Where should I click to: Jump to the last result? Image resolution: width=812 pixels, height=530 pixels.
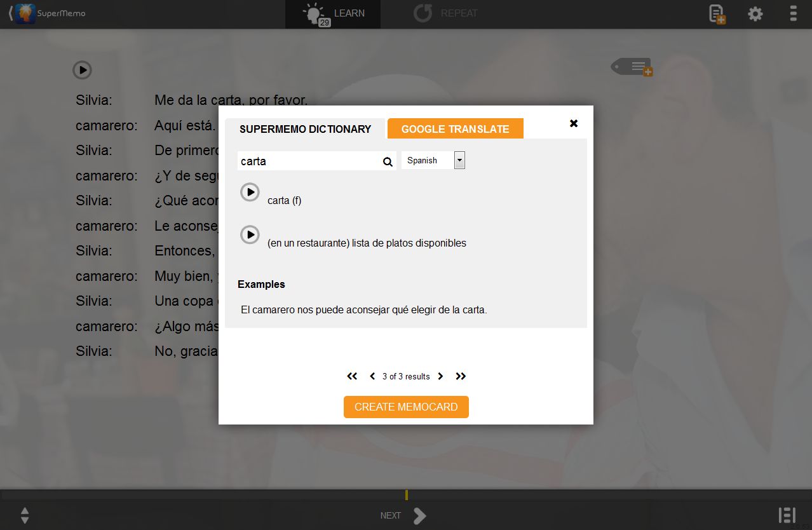(x=461, y=376)
